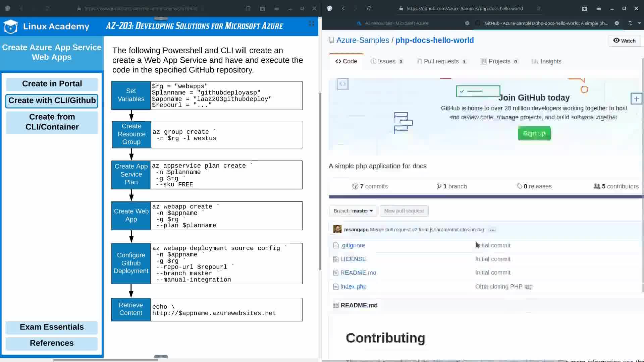Screen dimensions: 644x362
Task: Expand the commit message ellipsis
Action: pos(492,230)
